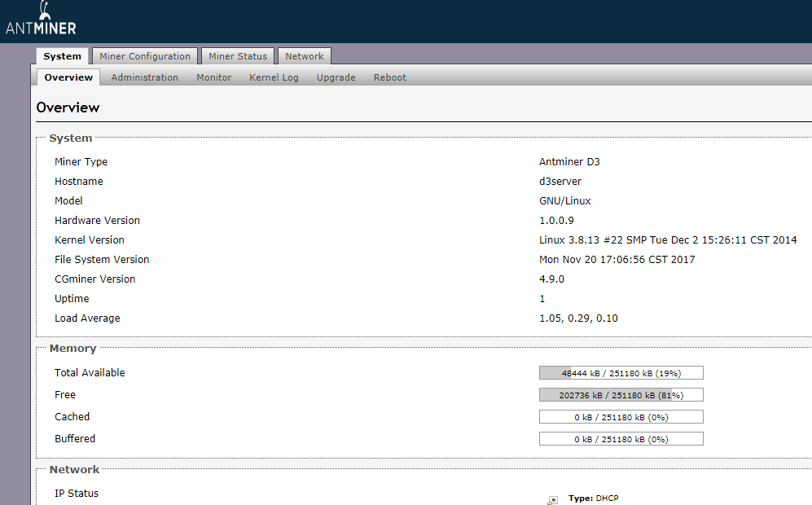Select the System tab

62,56
